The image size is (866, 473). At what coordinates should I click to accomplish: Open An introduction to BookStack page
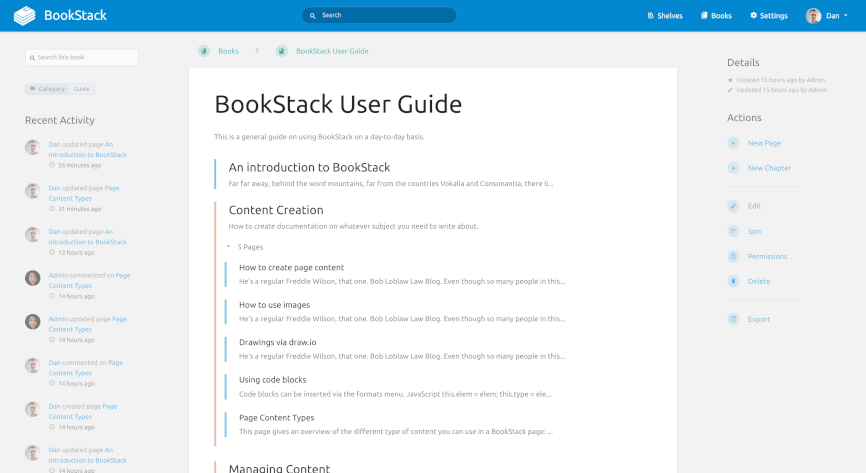point(309,167)
